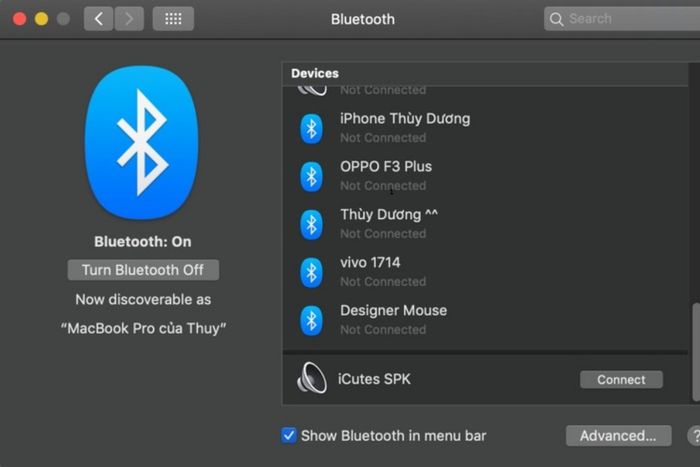Turn Bluetooth Off button
Viewport: 700px width, 467px height.
point(143,270)
